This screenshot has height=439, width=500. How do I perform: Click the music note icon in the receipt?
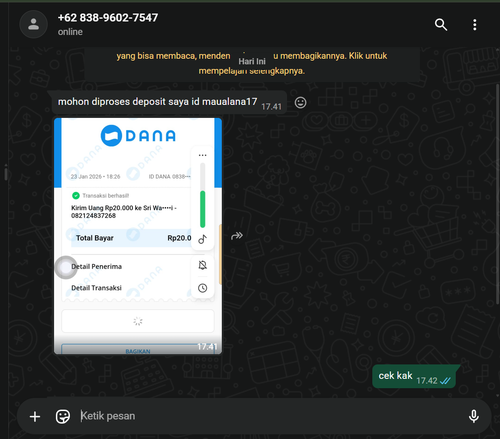[x=203, y=239]
